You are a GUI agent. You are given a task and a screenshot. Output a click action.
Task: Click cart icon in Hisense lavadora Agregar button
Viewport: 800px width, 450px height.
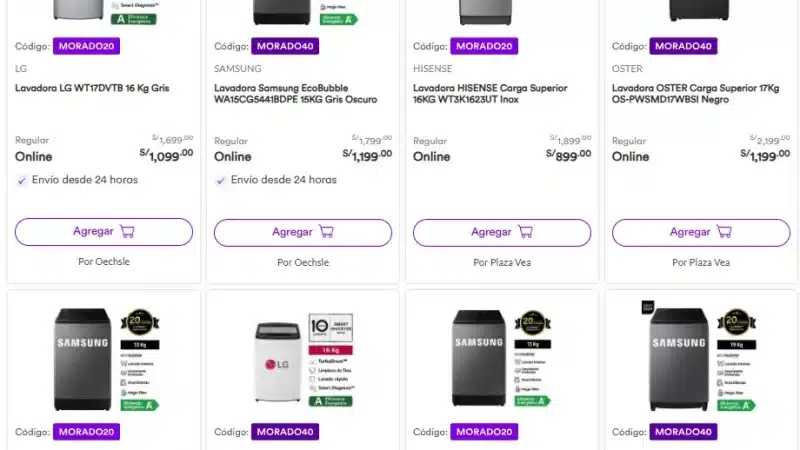[525, 232]
